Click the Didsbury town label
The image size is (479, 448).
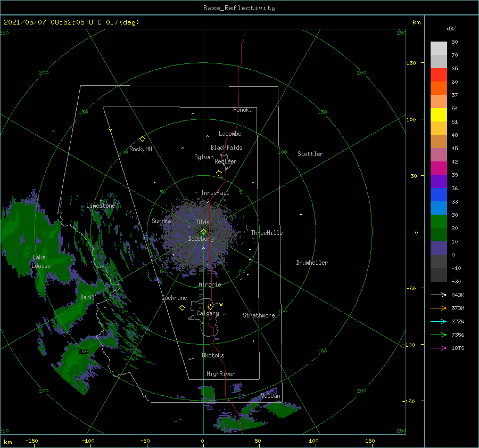coord(201,239)
